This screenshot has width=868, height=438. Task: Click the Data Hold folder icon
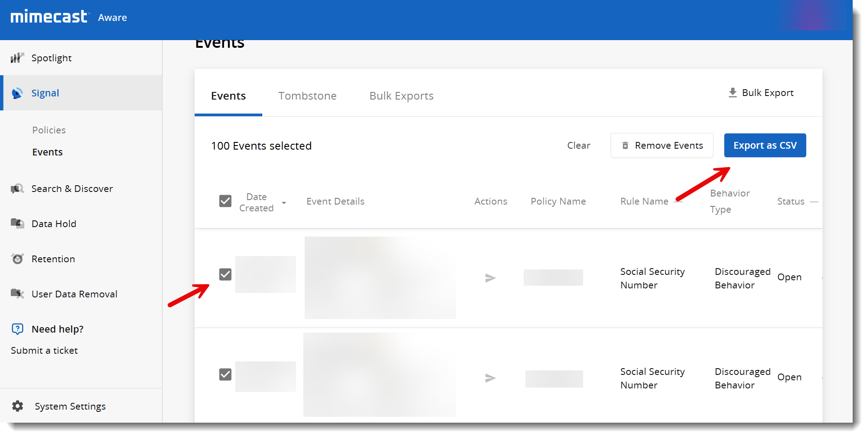pyautogui.click(x=17, y=224)
